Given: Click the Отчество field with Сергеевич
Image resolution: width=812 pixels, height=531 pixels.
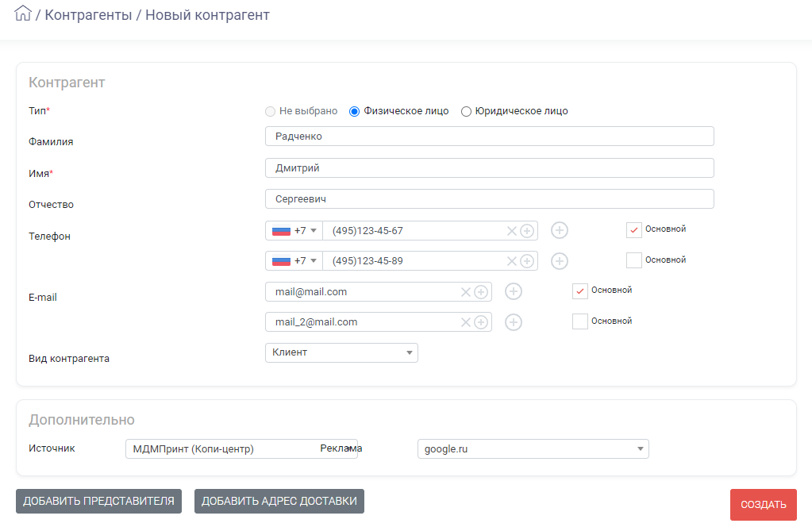Looking at the screenshot, I should [x=490, y=199].
